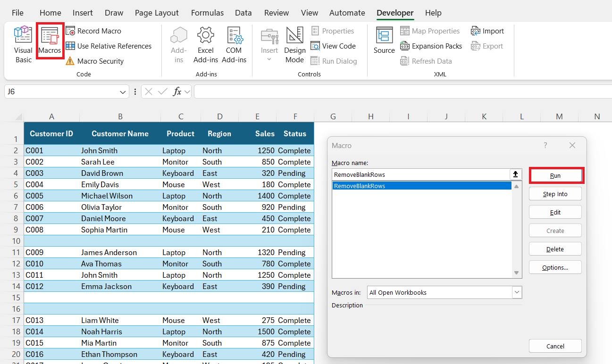
Task: Open Macro Security settings
Action: (94, 61)
